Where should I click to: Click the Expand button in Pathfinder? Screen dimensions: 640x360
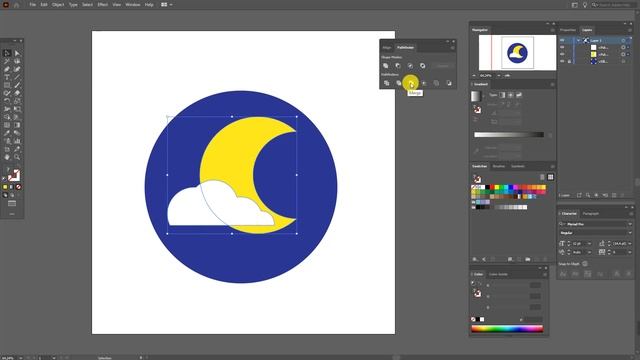click(442, 66)
